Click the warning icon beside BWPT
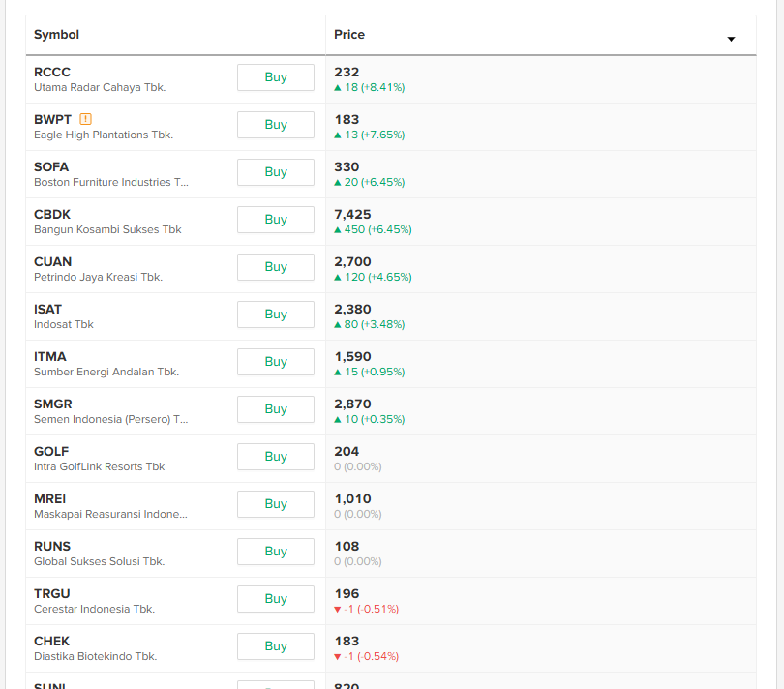Screen dimensions: 784x689 click(x=86, y=119)
